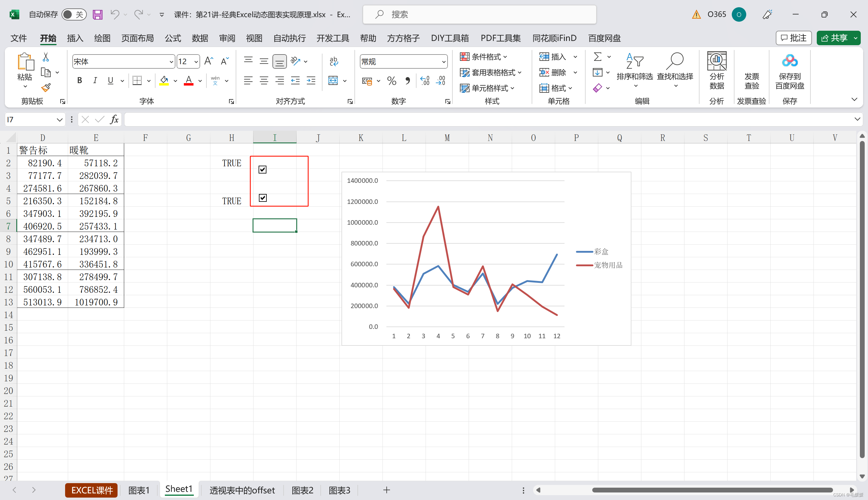The height and width of the screenshot is (500, 868).
Task: Expand the formula bar chevron
Action: pyautogui.click(x=857, y=119)
